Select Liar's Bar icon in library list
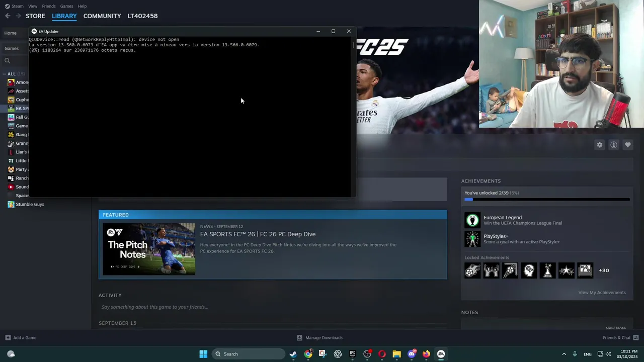Viewport: 644px width, 362px height. click(11, 152)
